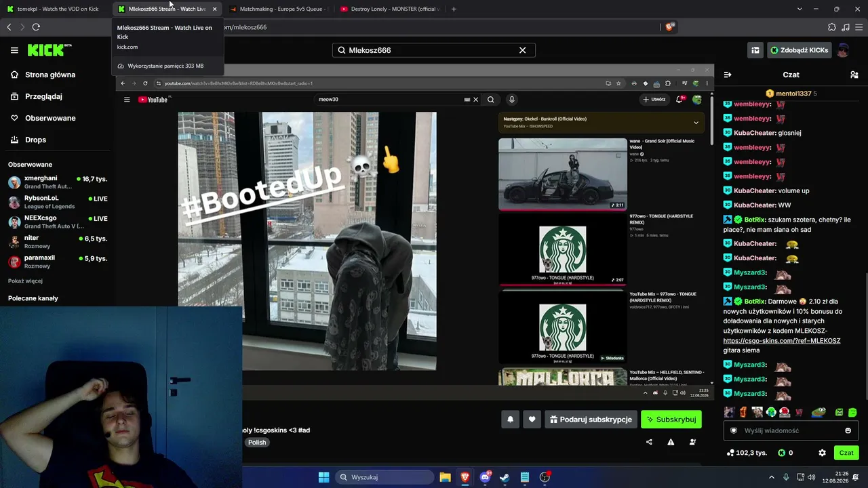Click the chat message input Wyślij wiadomość

click(x=791, y=430)
